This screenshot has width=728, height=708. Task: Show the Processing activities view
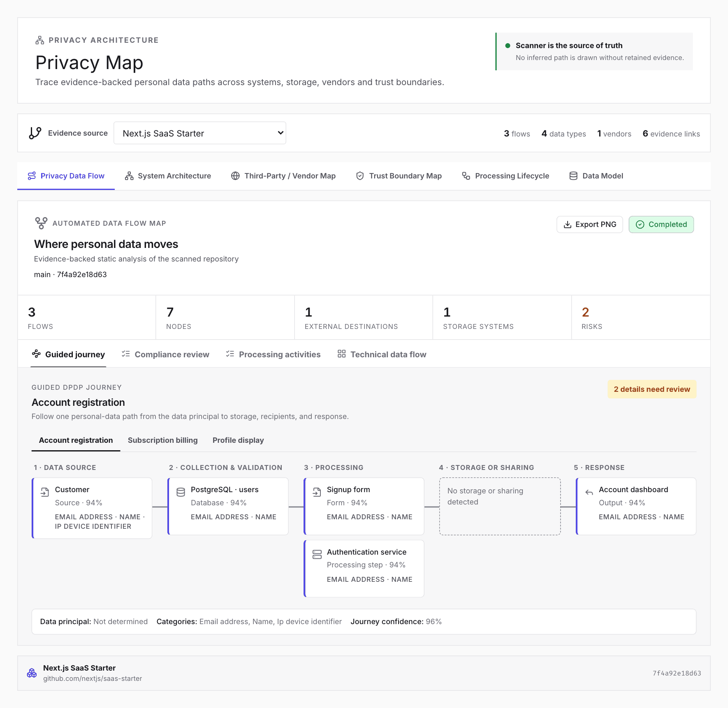[x=273, y=354]
